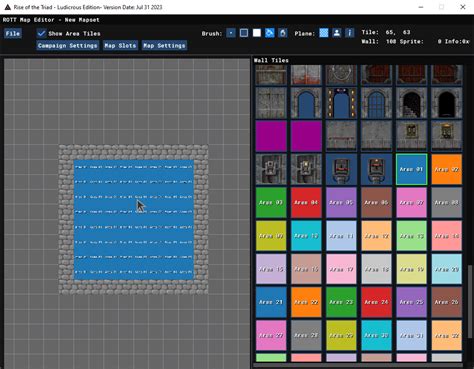The width and height of the screenshot is (474, 369).
Task: Select the Area 01 tile
Action: [411, 169]
